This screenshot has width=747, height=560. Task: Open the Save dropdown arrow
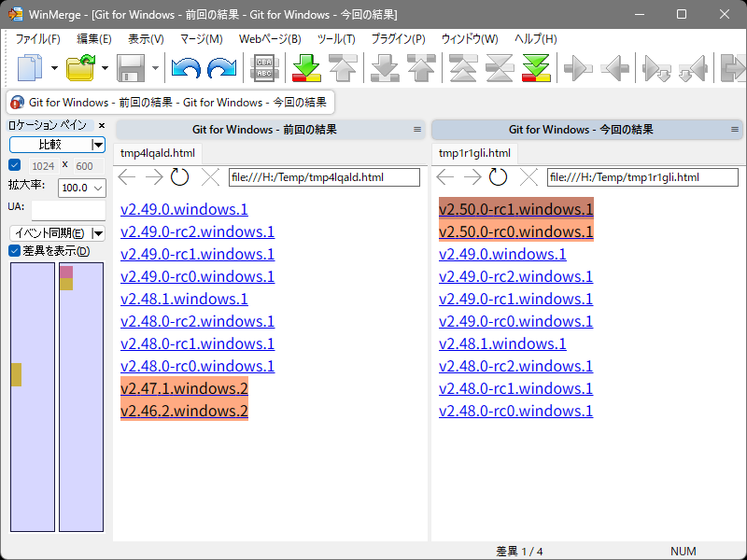click(155, 68)
